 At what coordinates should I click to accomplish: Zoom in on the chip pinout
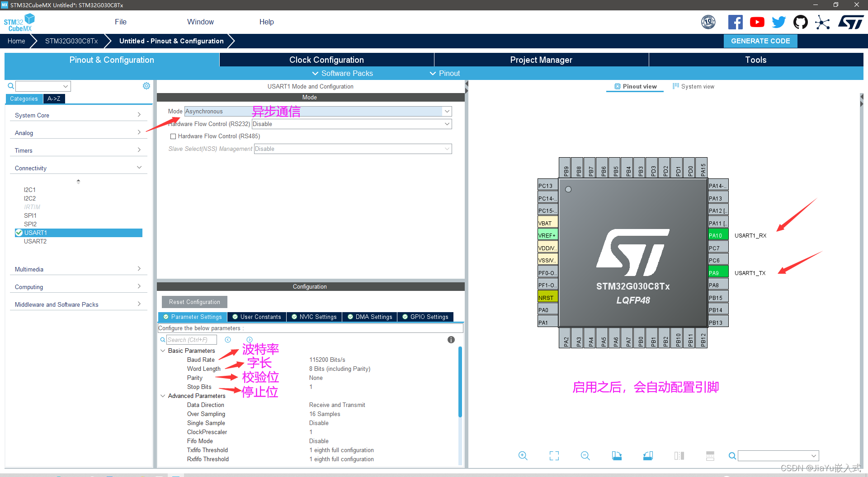click(523, 456)
